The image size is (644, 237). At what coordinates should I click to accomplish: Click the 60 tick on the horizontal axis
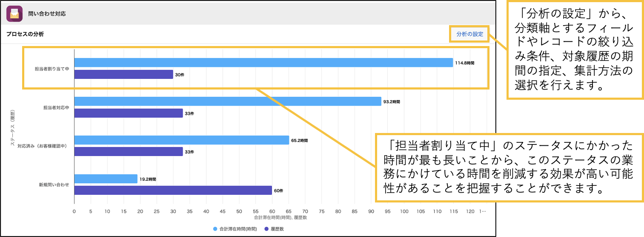(272, 211)
